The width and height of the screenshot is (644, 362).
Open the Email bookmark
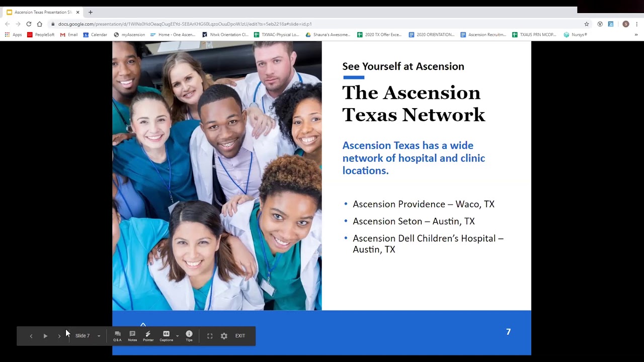pyautogui.click(x=69, y=35)
